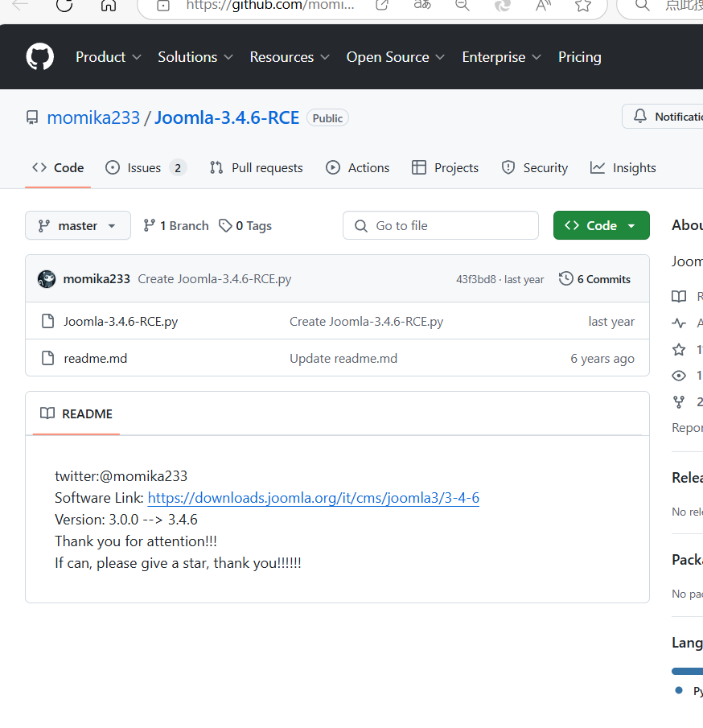Open the Pricing page
The height and width of the screenshot is (728, 703).
pos(579,57)
